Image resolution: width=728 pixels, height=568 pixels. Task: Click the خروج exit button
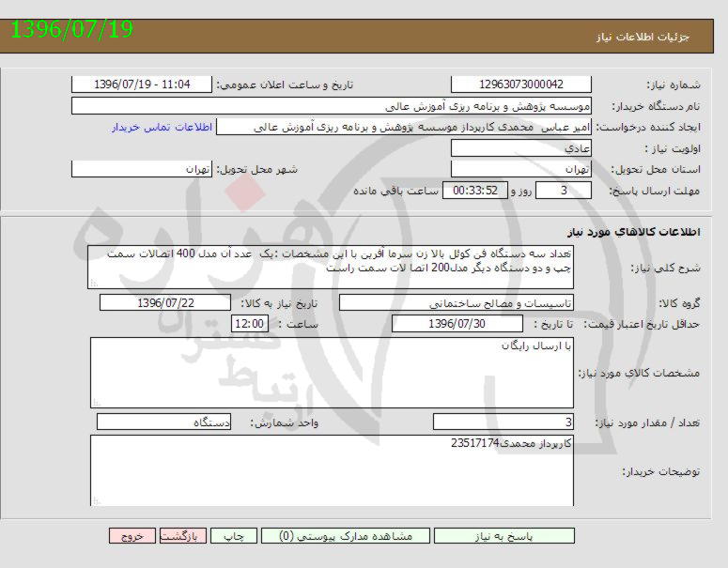click(x=132, y=536)
